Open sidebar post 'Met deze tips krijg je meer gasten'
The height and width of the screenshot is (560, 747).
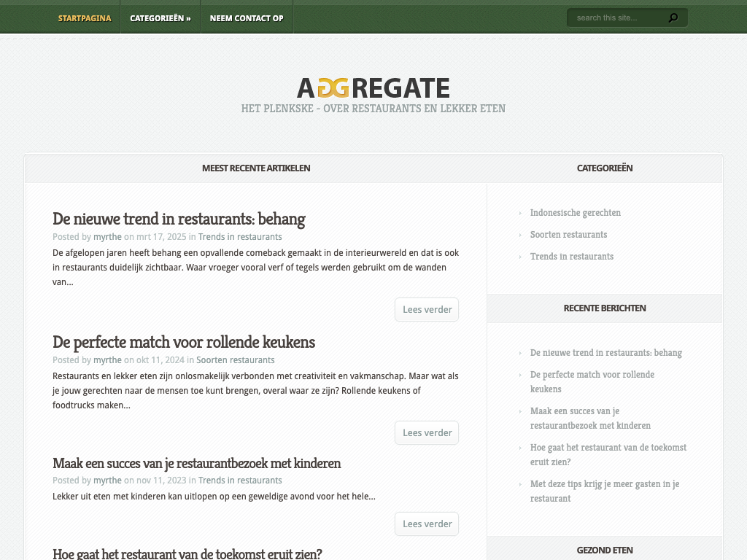(x=604, y=491)
